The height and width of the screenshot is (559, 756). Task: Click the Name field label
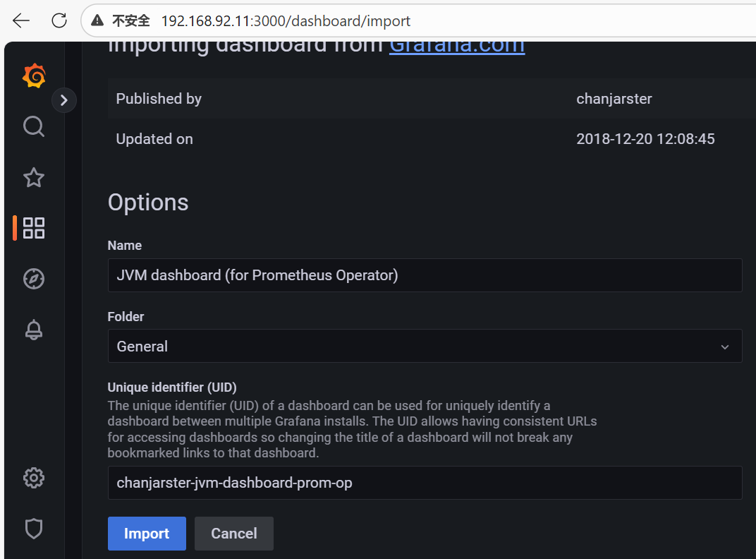click(124, 245)
